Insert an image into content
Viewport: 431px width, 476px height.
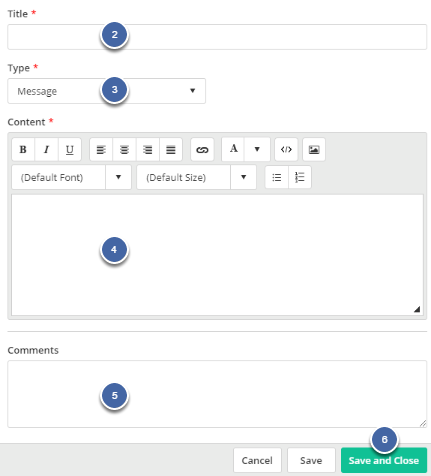point(314,149)
